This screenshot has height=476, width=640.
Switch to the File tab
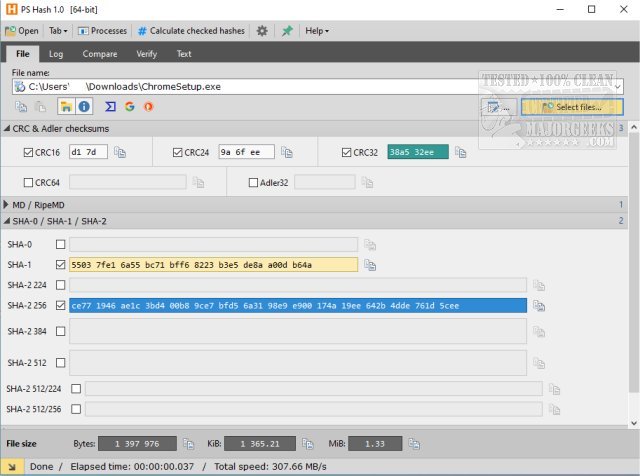point(23,54)
